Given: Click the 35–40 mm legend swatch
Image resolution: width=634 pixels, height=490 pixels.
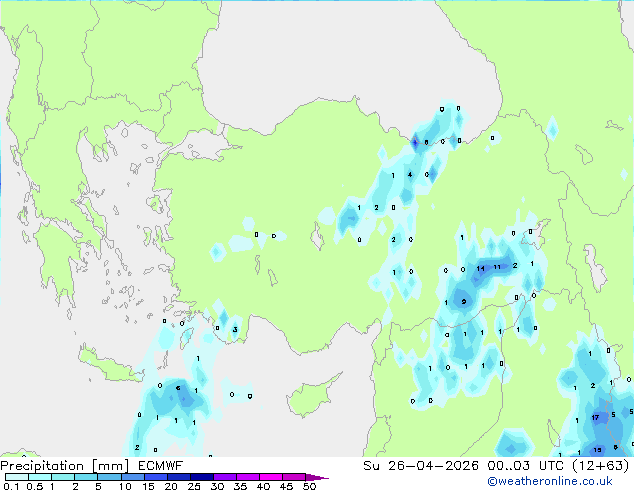Looking at the screenshot, I should click(247, 477).
